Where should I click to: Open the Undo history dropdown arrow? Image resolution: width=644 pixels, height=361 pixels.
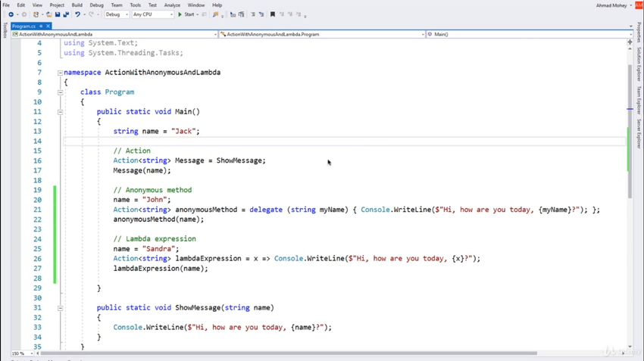84,14
